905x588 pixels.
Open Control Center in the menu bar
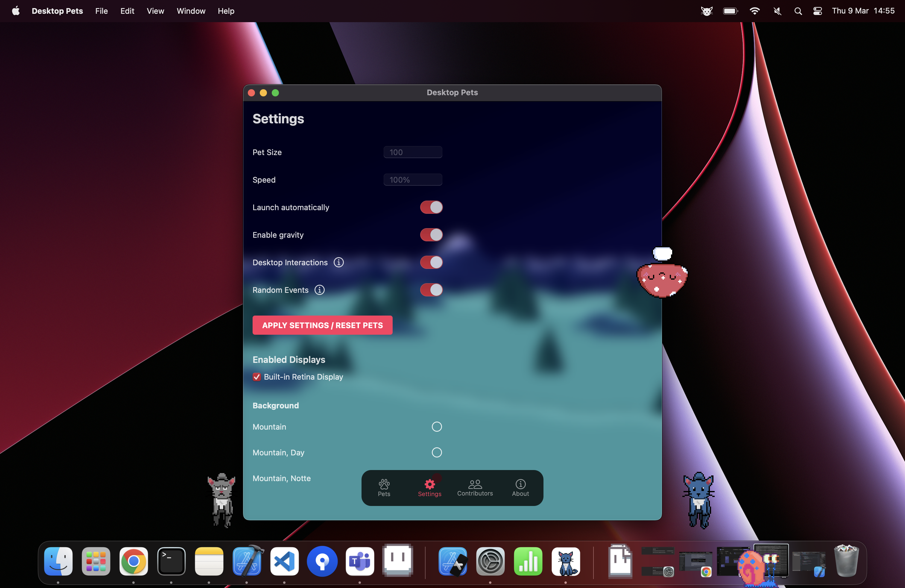point(817,11)
